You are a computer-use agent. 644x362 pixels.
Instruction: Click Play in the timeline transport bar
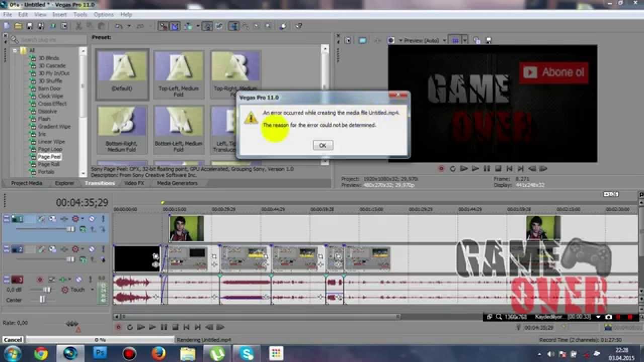click(152, 327)
